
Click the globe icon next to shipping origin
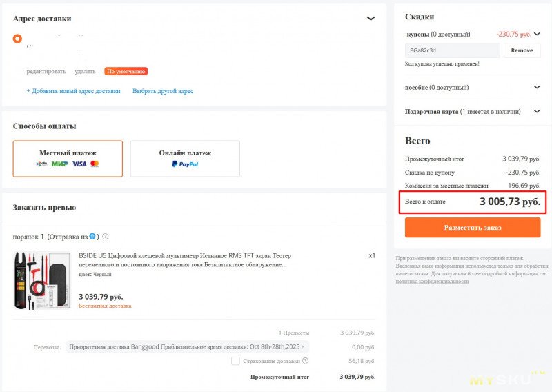(x=92, y=236)
